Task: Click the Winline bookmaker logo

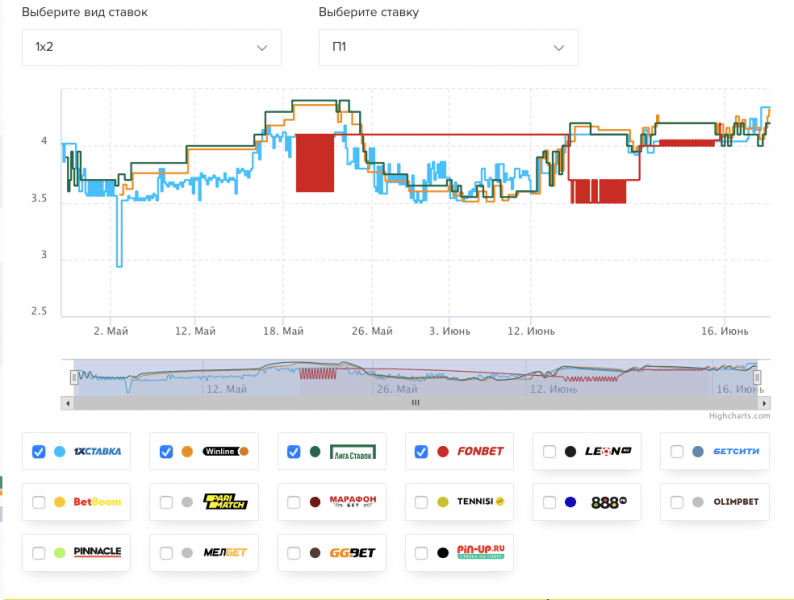Action: [225, 452]
